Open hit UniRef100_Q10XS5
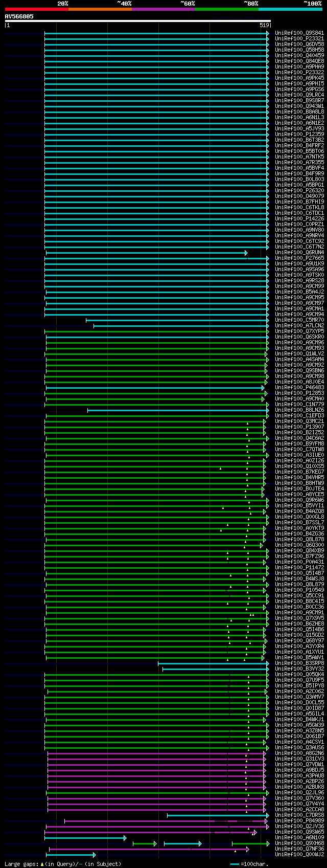Viewport: 327px width, 868px height. tap(299, 466)
